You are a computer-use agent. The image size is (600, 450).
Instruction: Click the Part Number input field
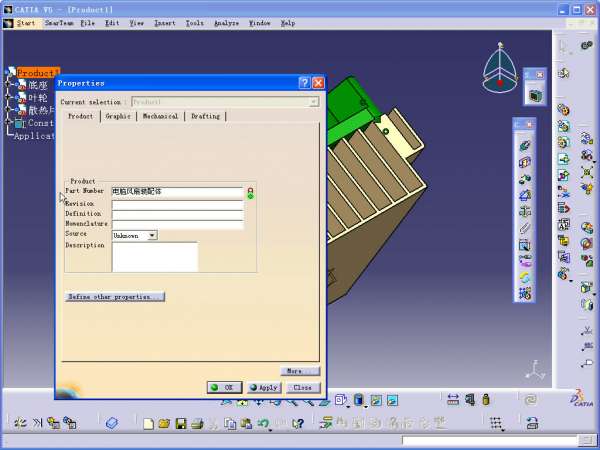coord(177,191)
